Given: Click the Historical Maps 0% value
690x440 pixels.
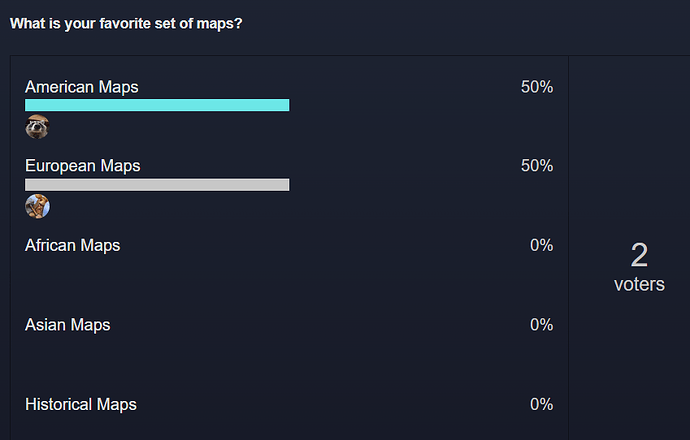Looking at the screenshot, I should [x=541, y=404].
